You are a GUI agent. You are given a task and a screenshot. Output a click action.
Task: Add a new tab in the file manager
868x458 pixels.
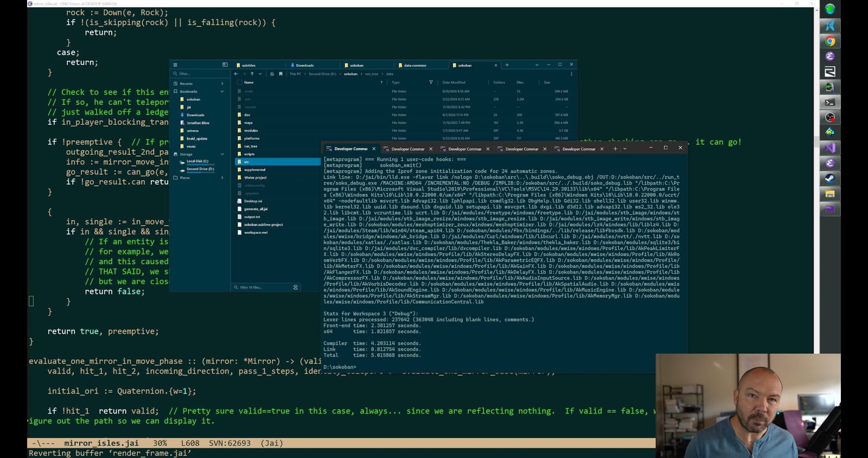tap(507, 65)
